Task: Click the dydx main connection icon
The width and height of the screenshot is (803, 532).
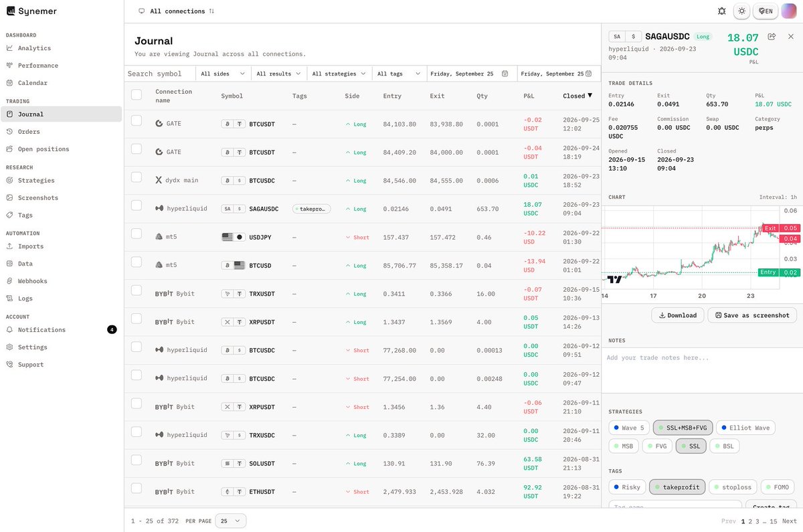Action: (x=159, y=181)
